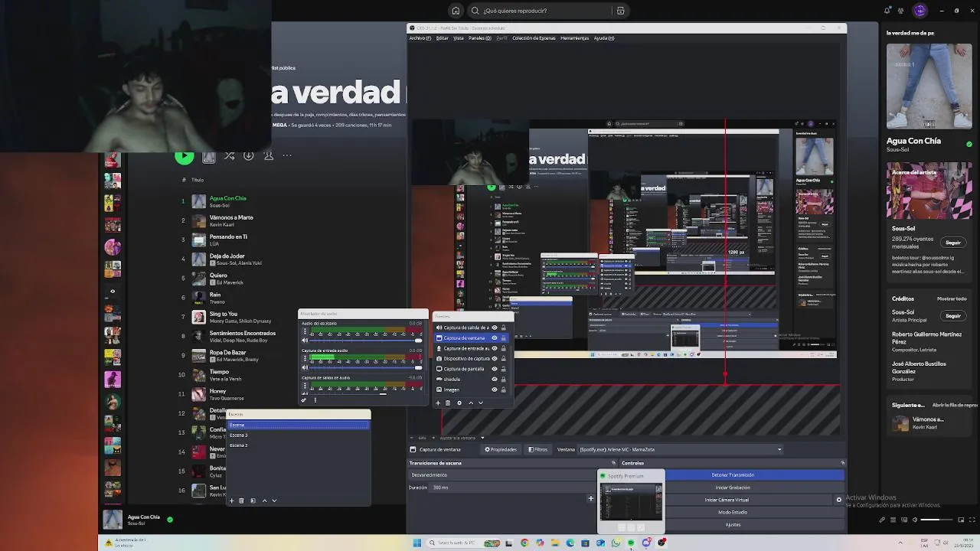Select song 'Deja de Joder'
Image resolution: width=980 pixels, height=551 pixels.
[x=227, y=256]
